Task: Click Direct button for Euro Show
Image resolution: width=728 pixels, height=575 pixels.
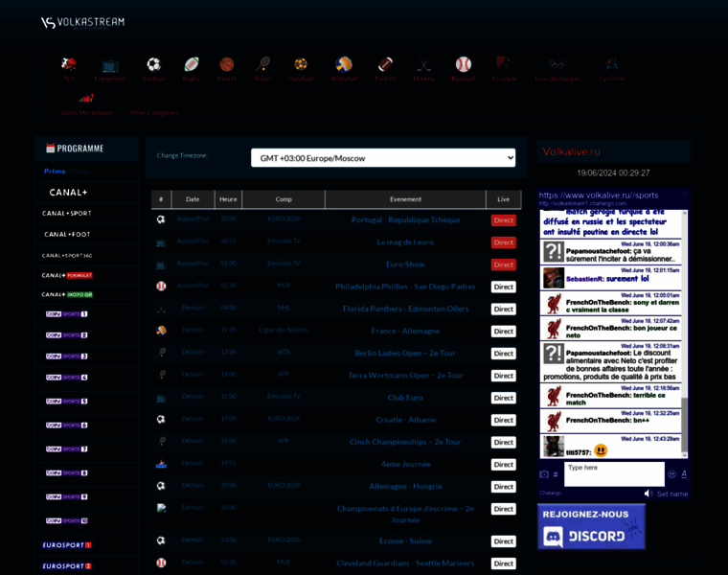Action: (503, 264)
